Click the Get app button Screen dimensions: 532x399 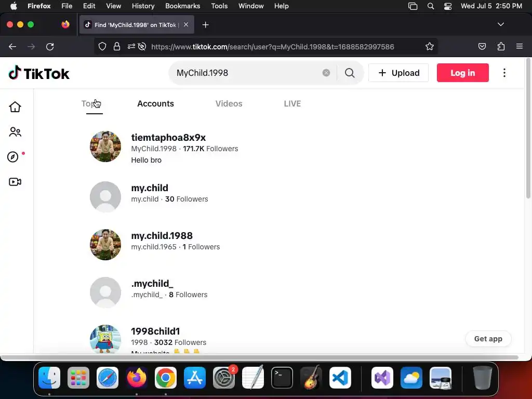[488, 339]
